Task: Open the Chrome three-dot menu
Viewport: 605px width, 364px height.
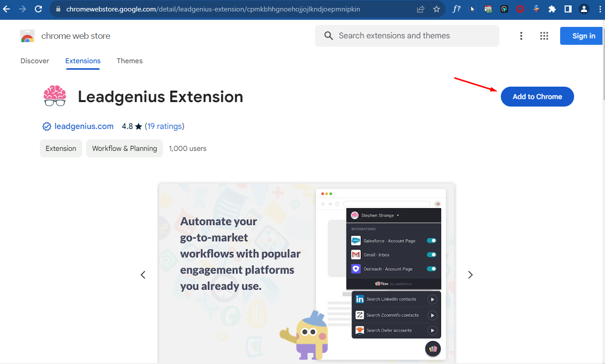Action: coord(599,9)
